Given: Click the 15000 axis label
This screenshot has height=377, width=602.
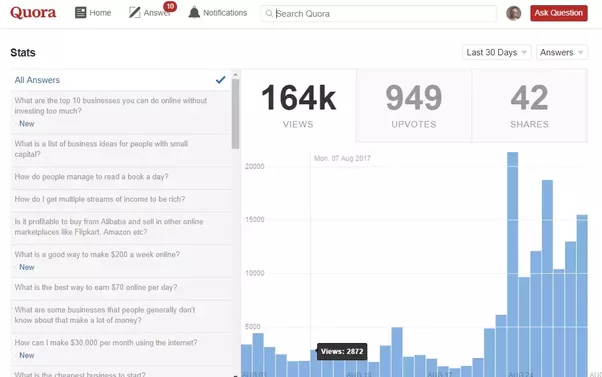Looking at the screenshot, I should (255, 220).
